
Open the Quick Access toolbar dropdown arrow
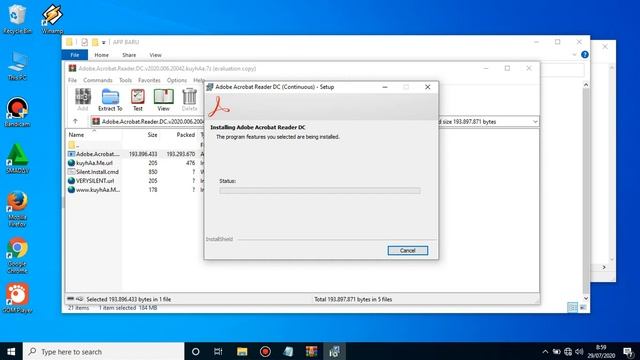[104, 42]
